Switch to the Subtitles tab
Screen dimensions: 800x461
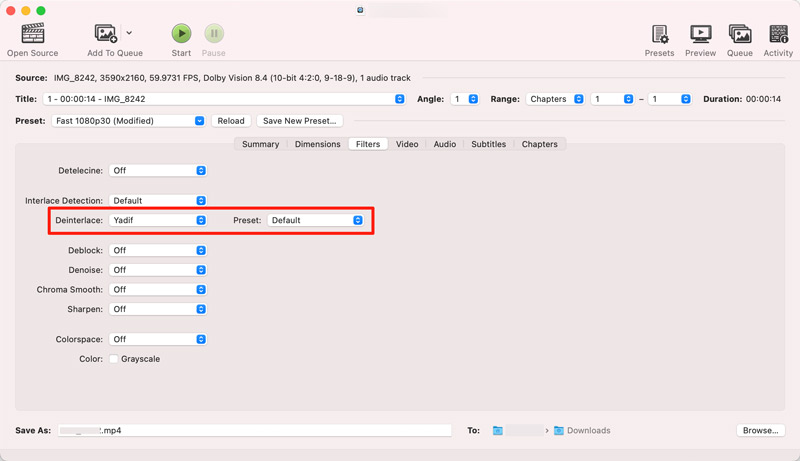tap(488, 144)
